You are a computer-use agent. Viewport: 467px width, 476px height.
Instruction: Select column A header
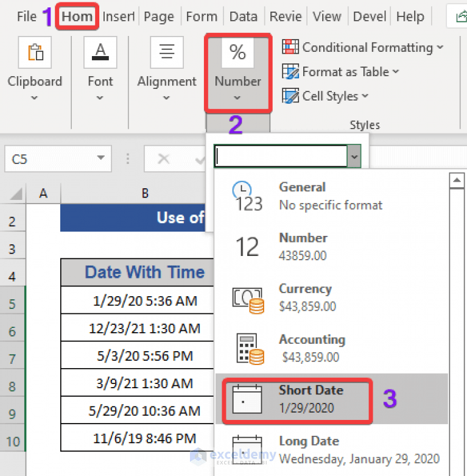click(43, 193)
